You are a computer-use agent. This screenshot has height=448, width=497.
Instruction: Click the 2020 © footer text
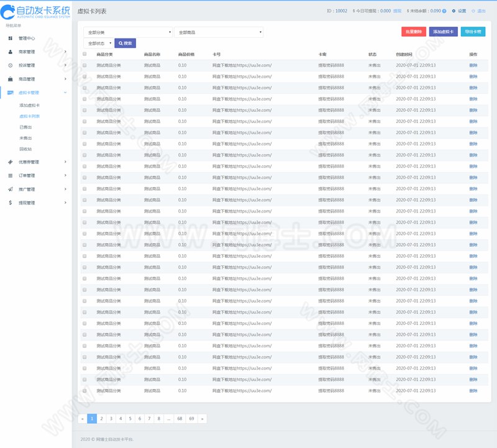tap(107, 439)
